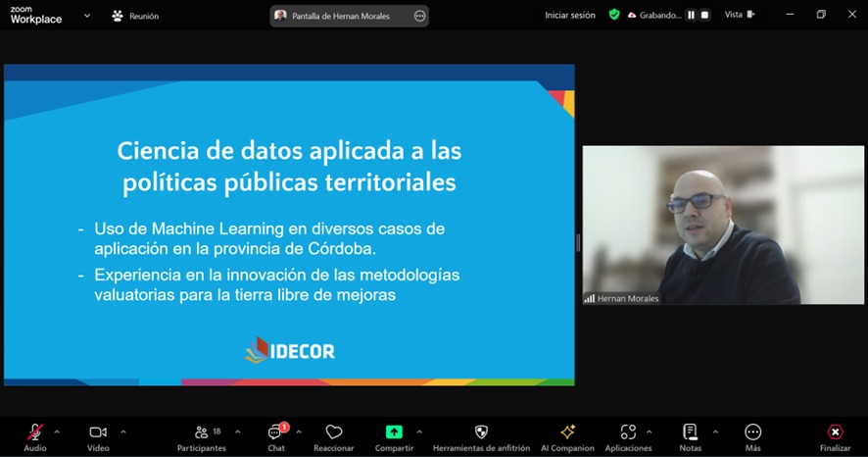The image size is (868, 457).
Task: Click the Reunión meeting tab
Action: pyautogui.click(x=135, y=16)
